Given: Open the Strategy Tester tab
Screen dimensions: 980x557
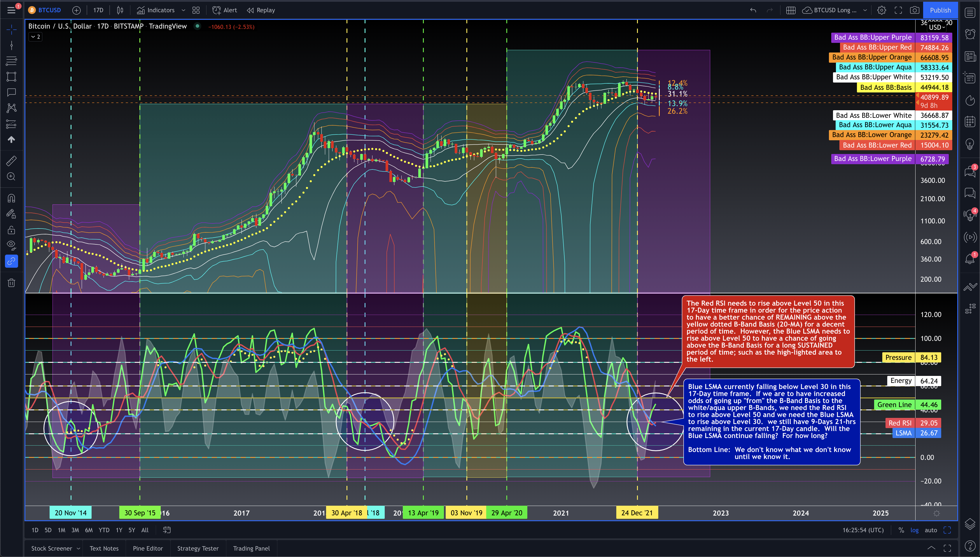Looking at the screenshot, I should click(198, 549).
